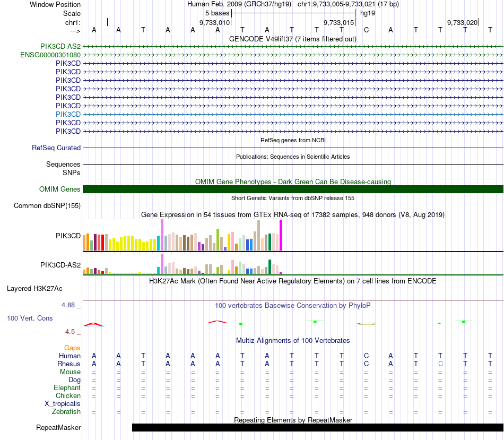Click the C base in the sequence ruler
The width and height of the screenshot is (504, 440).
[366, 30]
